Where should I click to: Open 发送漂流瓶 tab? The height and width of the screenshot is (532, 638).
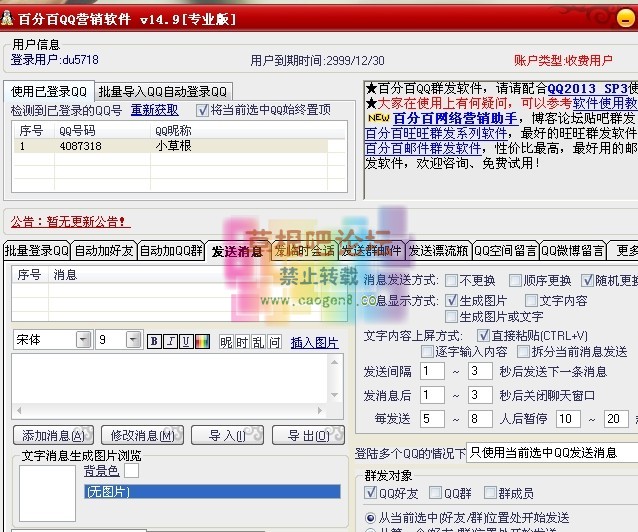click(x=439, y=251)
